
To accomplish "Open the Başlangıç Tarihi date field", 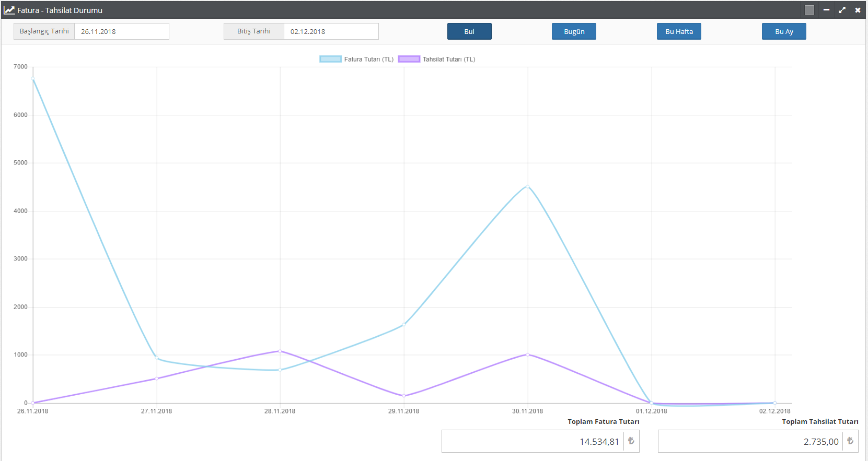I will coord(121,31).
